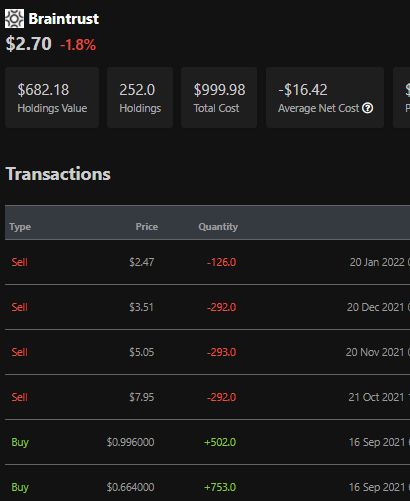Select the $999.98 Total Cost card
This screenshot has height=501, width=410.
pos(219,97)
